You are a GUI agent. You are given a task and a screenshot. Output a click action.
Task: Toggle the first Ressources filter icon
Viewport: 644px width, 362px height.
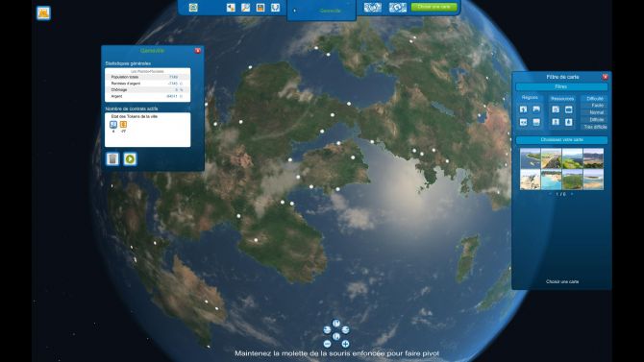coord(556,109)
